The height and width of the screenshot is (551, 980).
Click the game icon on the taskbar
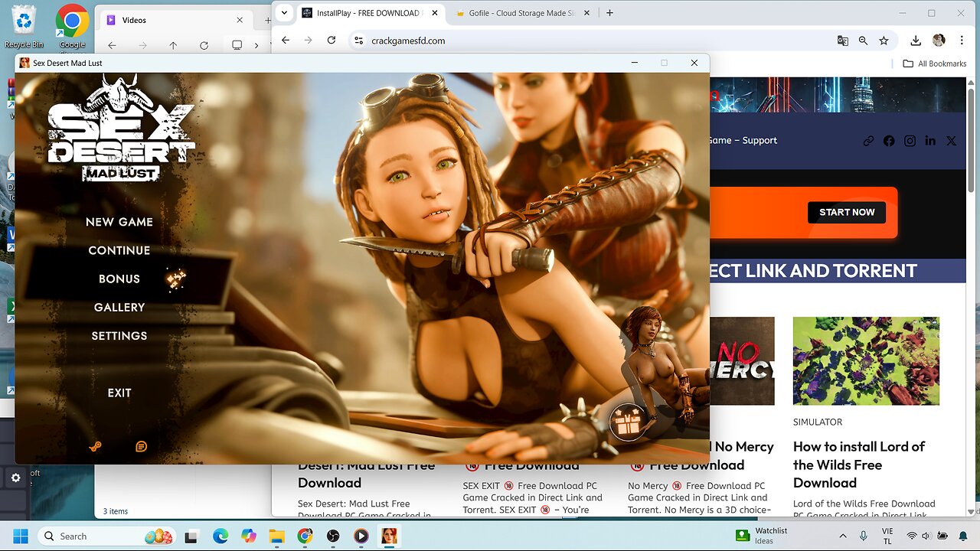click(x=389, y=536)
